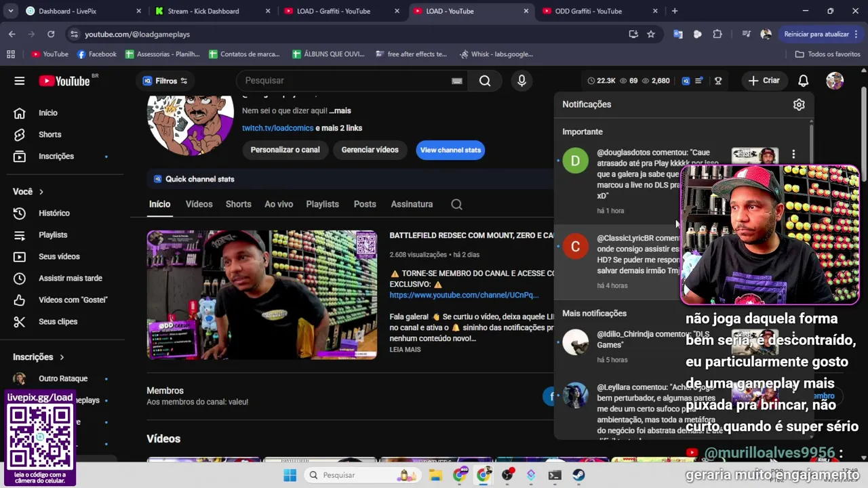The height and width of the screenshot is (488, 868).
Task: Open the youtube.com/channel link in description
Action: point(464,295)
